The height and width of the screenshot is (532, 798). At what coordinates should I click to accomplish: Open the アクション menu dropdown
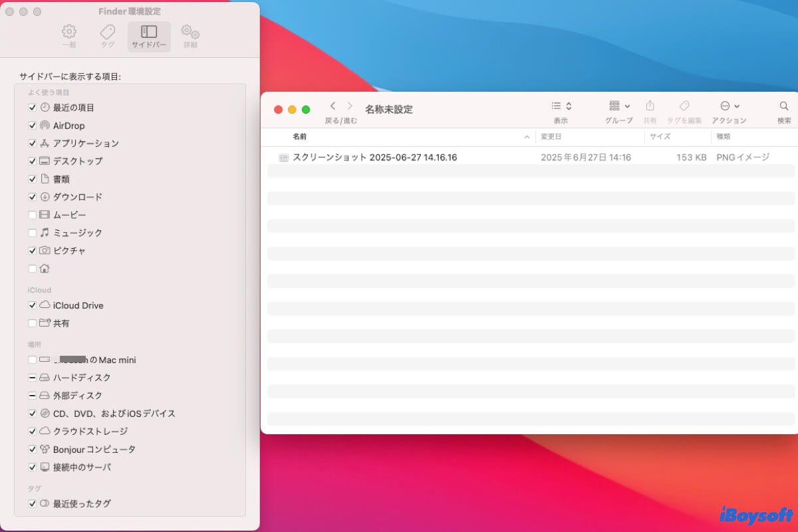[730, 106]
